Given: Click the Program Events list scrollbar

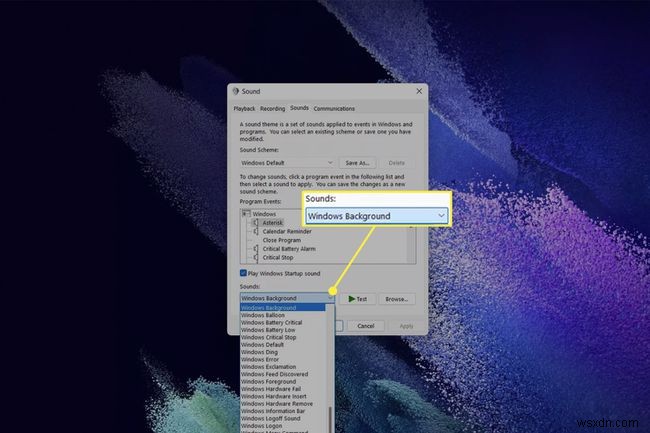Looking at the screenshot, I should (x=411, y=244).
